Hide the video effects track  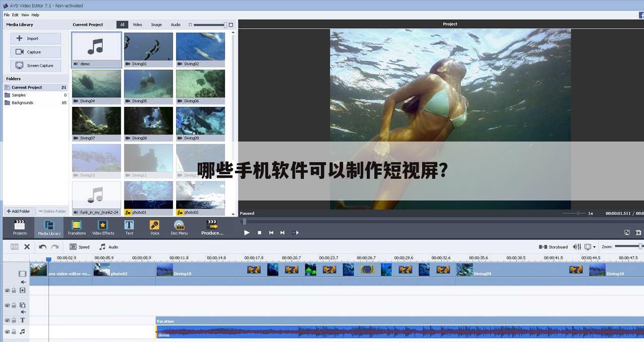pyautogui.click(x=7, y=291)
